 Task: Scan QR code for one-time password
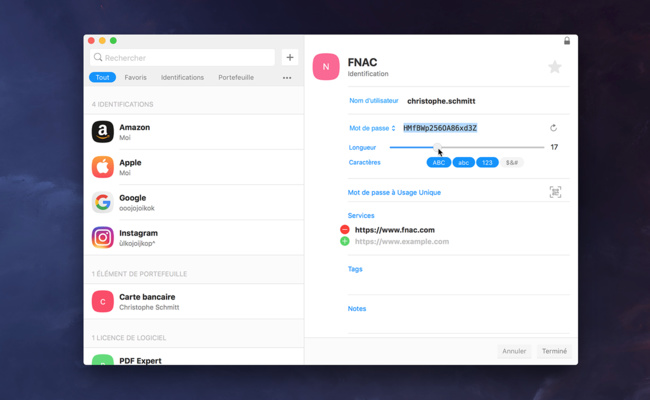tap(555, 192)
